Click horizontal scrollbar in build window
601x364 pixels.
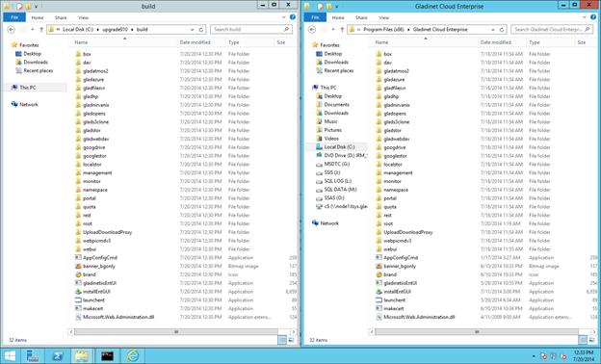176,332
